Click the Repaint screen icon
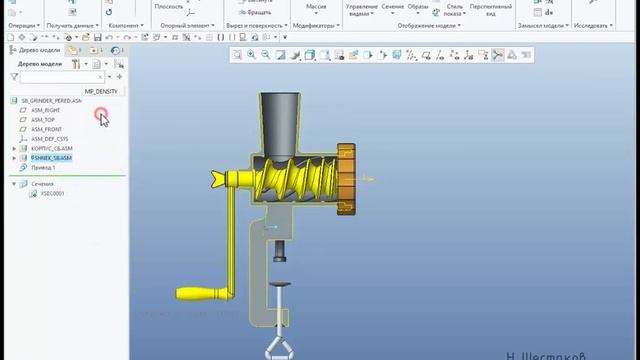 (280, 55)
